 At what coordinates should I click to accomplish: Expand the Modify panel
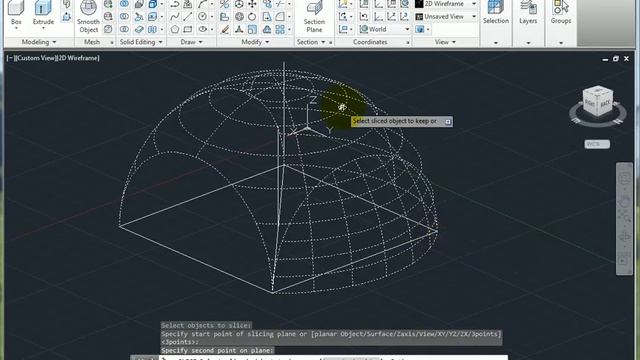coord(255,42)
